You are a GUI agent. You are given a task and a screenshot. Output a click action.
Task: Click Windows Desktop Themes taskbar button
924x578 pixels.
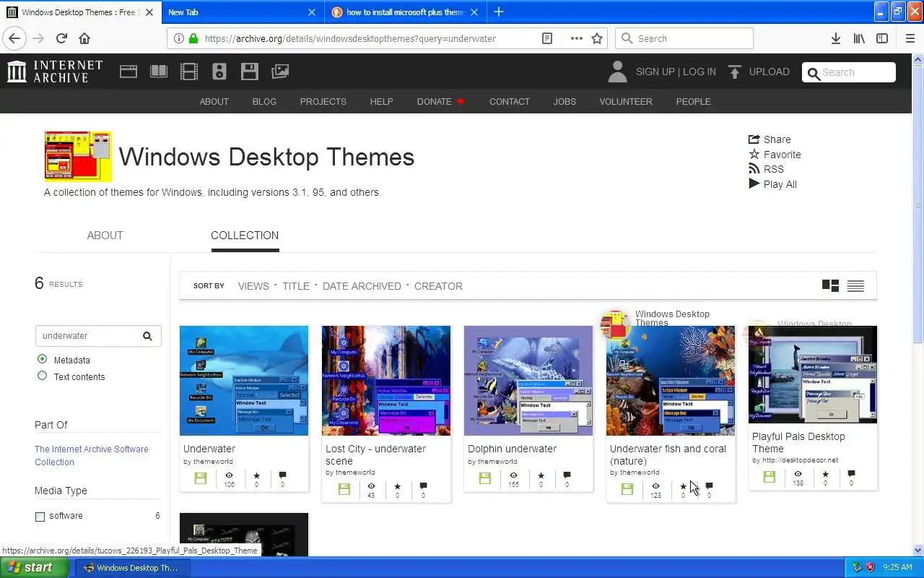pyautogui.click(x=134, y=568)
